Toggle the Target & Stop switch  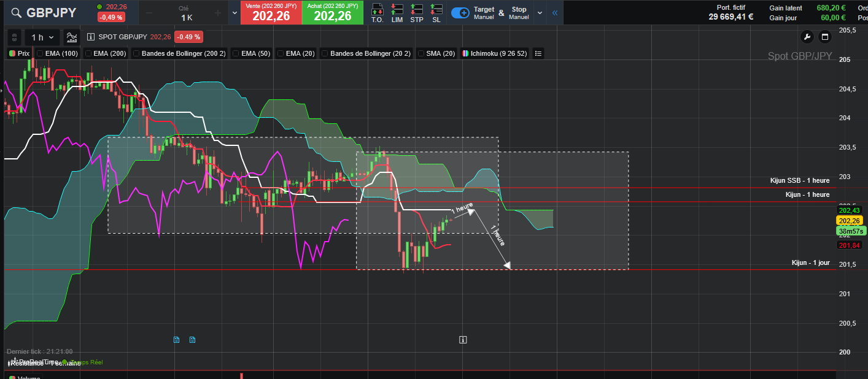[x=460, y=13]
